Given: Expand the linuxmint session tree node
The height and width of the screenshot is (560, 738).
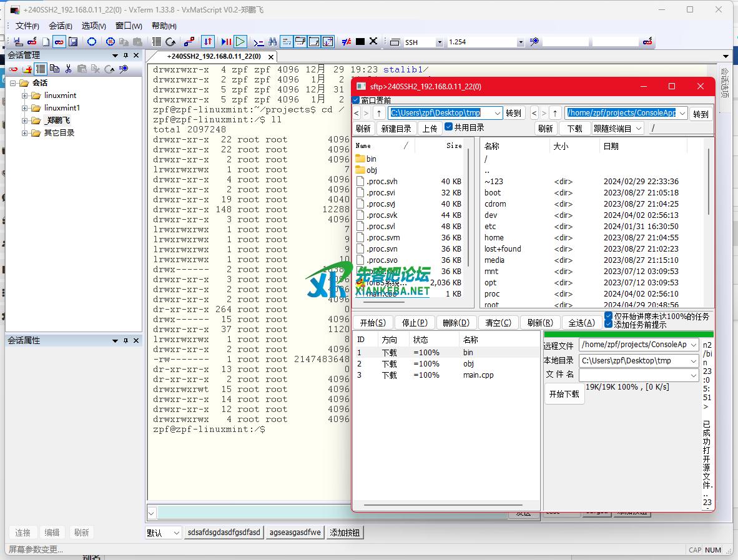Looking at the screenshot, I should (25, 96).
